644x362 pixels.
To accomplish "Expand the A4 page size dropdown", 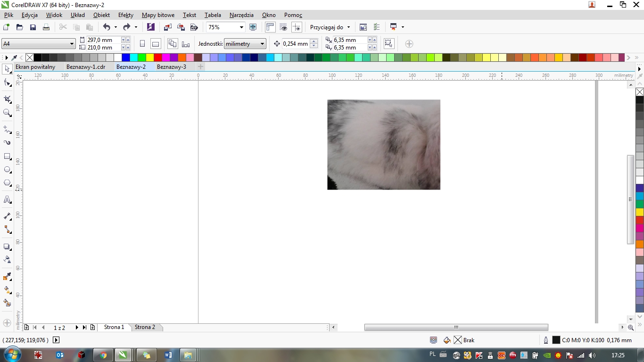I will coord(72,44).
